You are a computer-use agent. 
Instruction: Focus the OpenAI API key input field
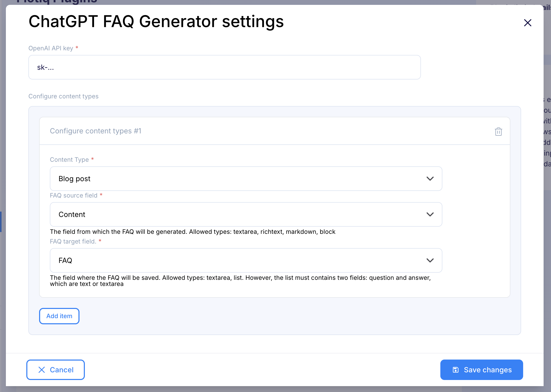click(x=224, y=67)
